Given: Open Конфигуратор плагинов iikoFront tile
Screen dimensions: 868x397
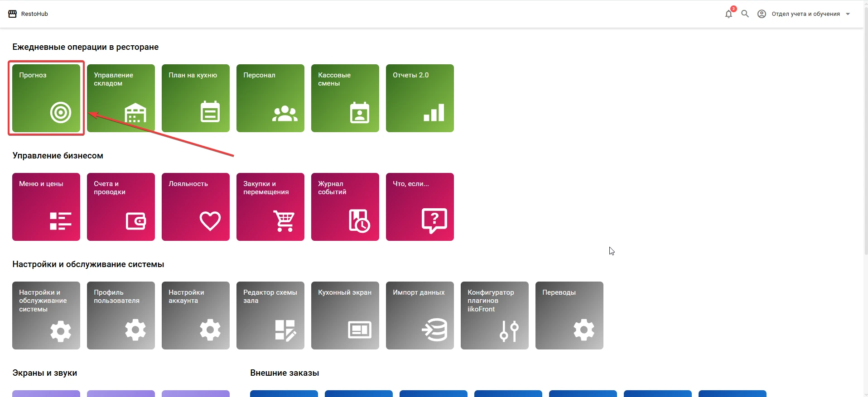Looking at the screenshot, I should (x=495, y=316).
